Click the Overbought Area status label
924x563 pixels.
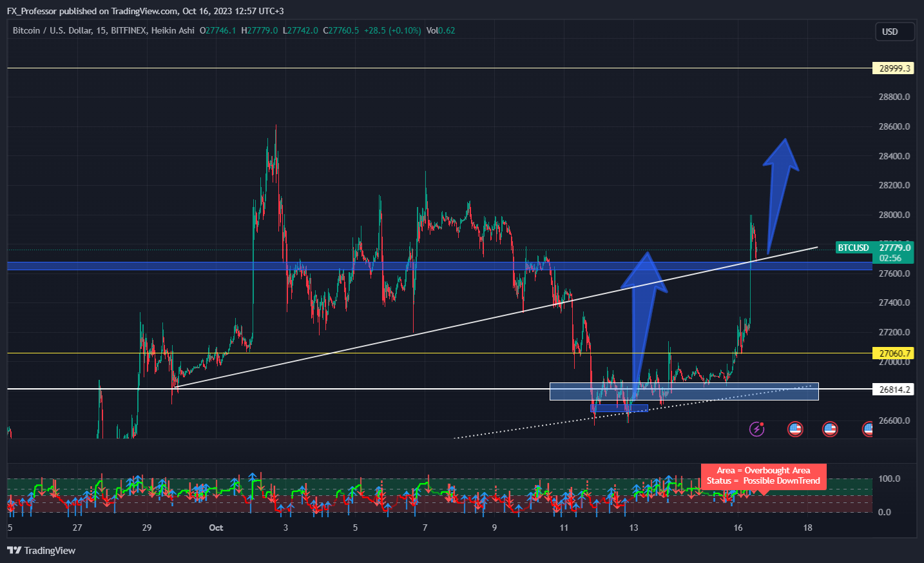pyautogui.click(x=763, y=476)
